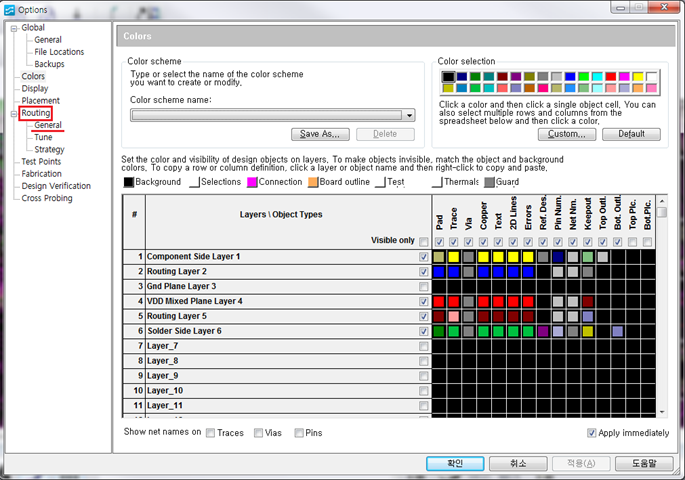Open the Color scheme name dropdown
This screenshot has width=685, height=480.
(409, 116)
